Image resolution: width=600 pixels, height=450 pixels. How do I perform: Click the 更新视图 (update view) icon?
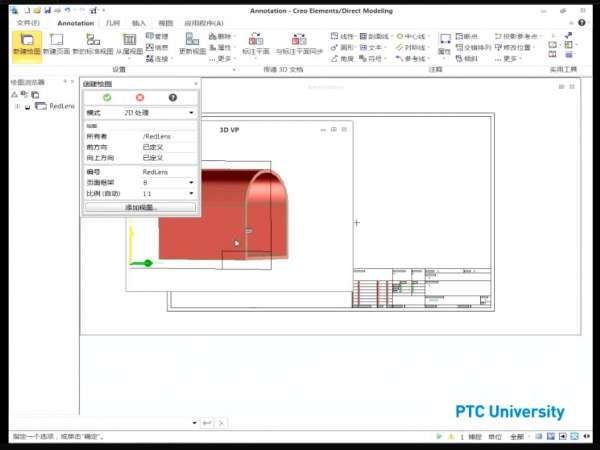pyautogui.click(x=192, y=43)
